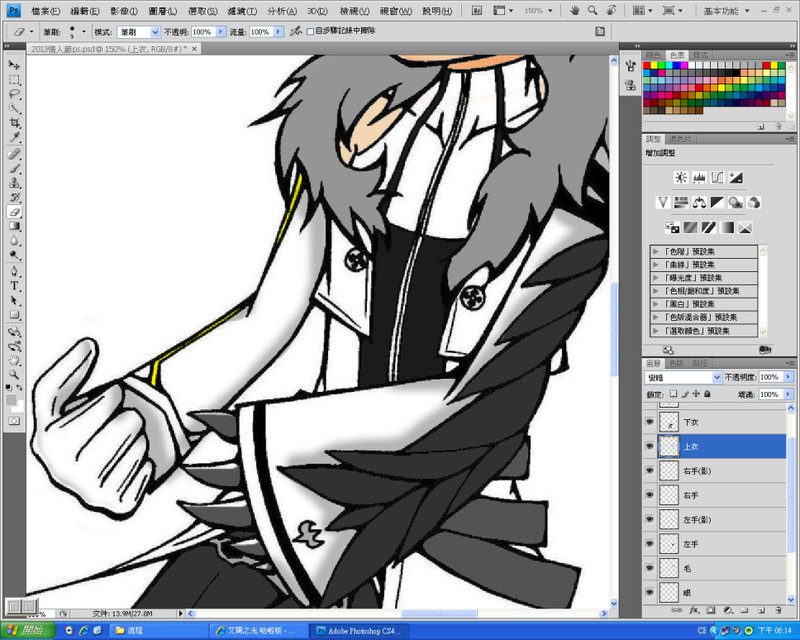This screenshot has height=640, width=800.
Task: Delete the current layer via trash icon
Action: (x=778, y=610)
